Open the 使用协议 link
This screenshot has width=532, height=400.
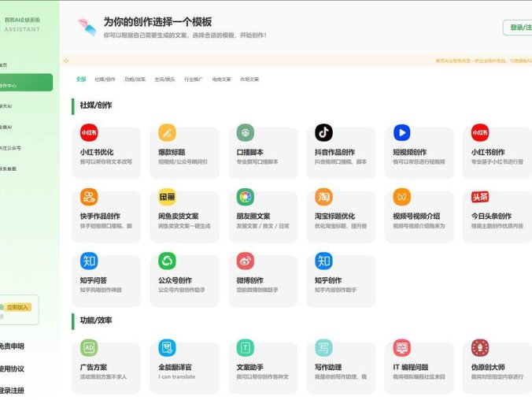point(12,369)
